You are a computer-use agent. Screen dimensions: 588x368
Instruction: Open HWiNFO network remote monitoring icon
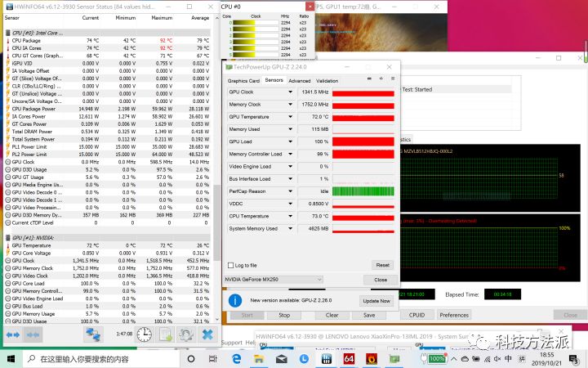[93, 334]
